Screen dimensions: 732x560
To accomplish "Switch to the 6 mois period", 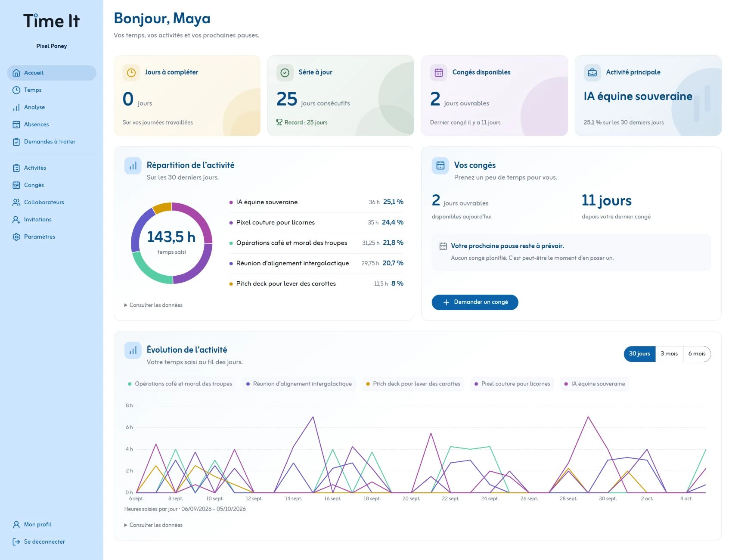I will click(x=697, y=354).
